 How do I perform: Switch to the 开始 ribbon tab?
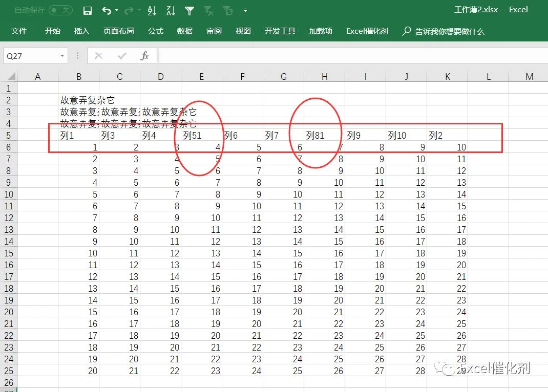[52, 31]
